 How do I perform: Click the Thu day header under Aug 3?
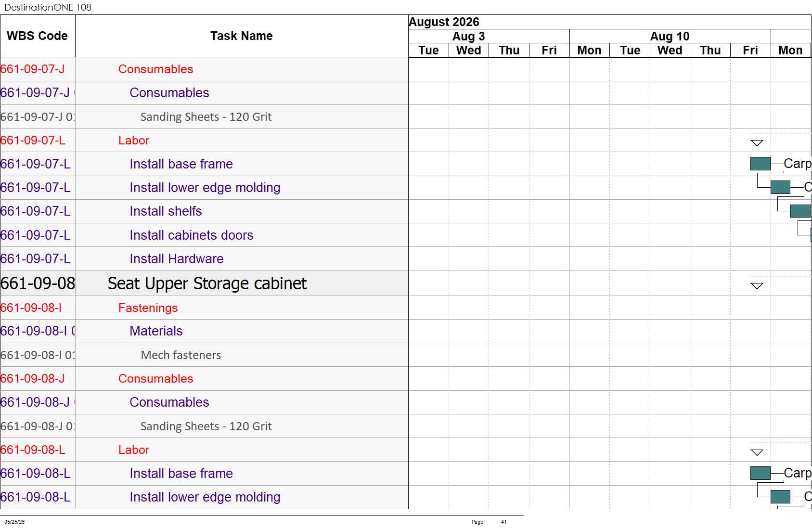tap(509, 51)
